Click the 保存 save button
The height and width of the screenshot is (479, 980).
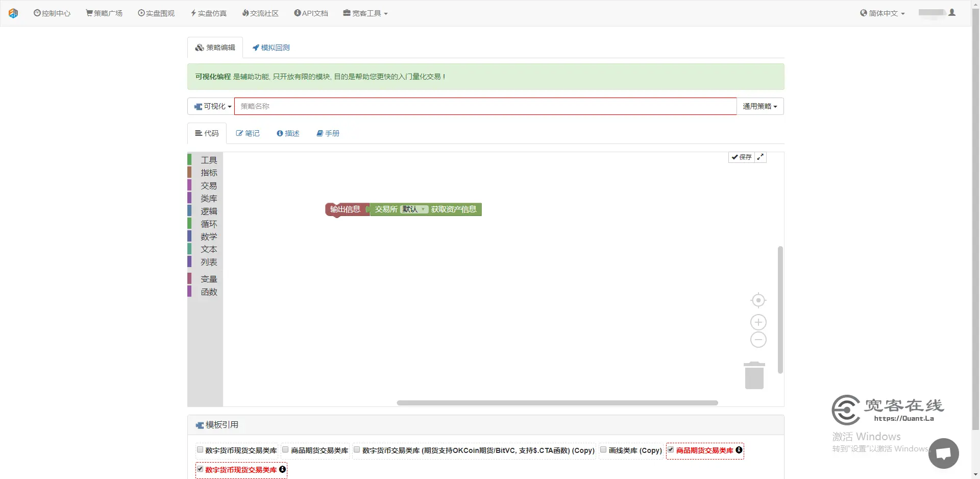pyautogui.click(x=741, y=157)
